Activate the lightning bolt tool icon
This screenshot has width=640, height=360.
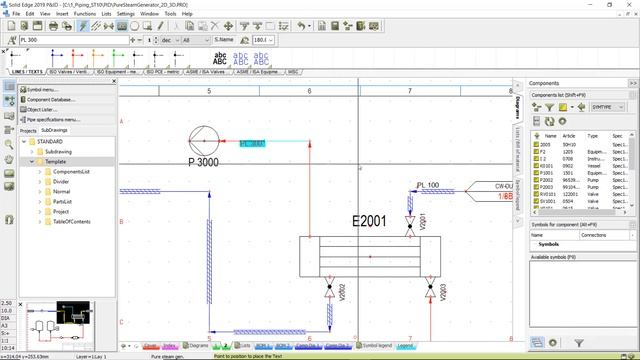(x=83, y=26)
